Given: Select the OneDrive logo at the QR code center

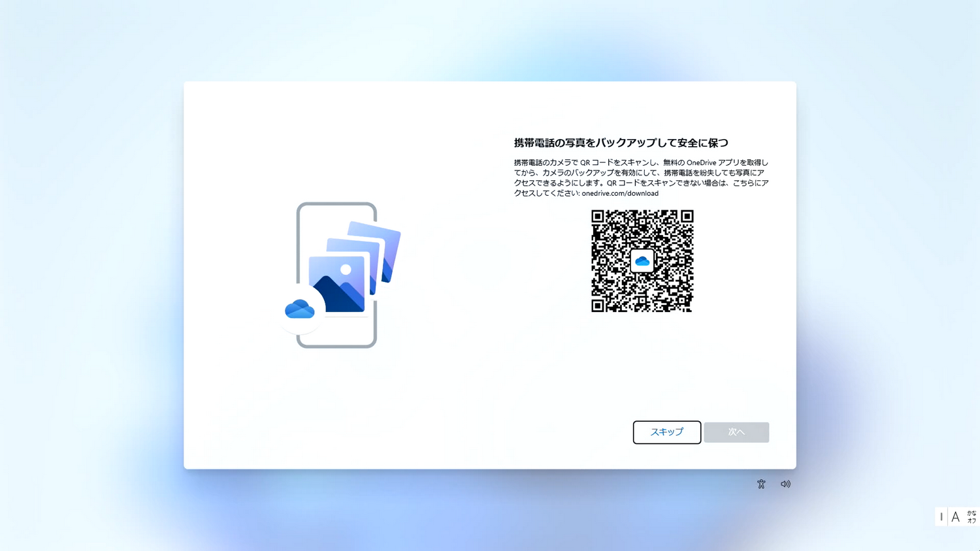Looking at the screenshot, I should (x=642, y=261).
